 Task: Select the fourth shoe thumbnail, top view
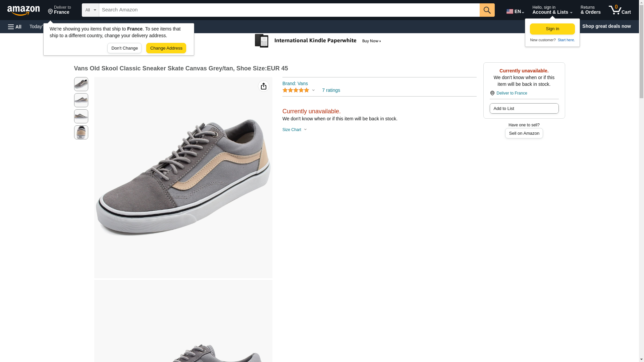tap(81, 132)
